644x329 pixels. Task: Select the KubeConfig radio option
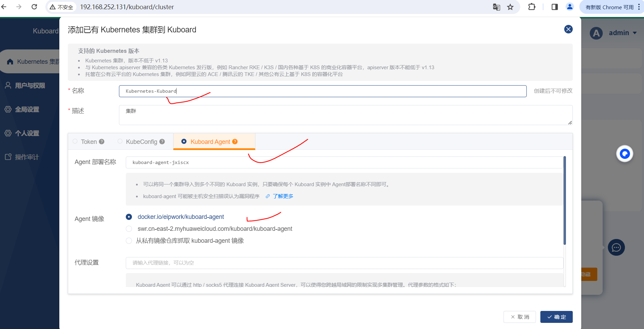[x=120, y=141]
